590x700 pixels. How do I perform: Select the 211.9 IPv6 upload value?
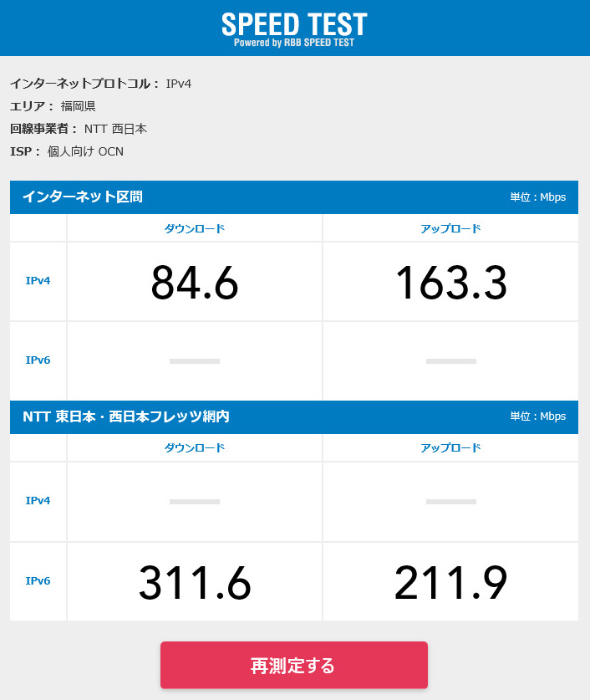tap(450, 583)
